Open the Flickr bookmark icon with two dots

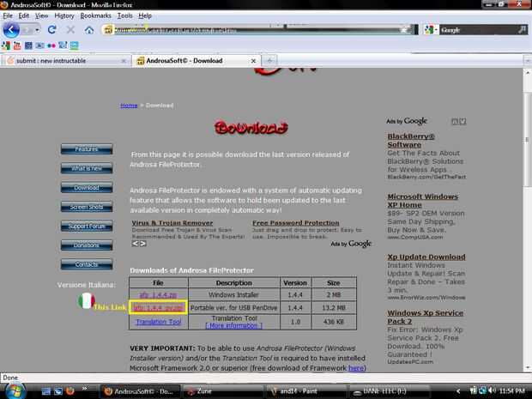point(51,45)
